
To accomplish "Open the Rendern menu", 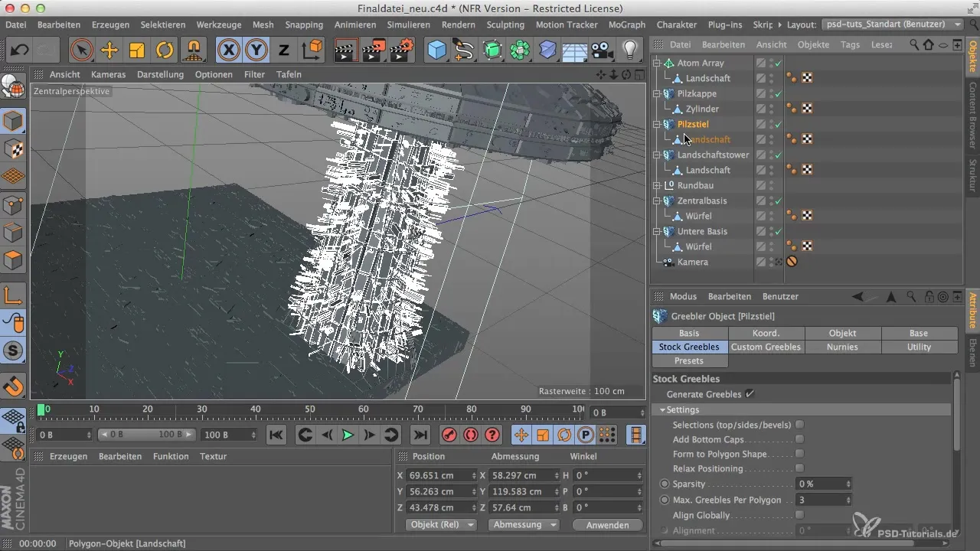I will point(458,24).
